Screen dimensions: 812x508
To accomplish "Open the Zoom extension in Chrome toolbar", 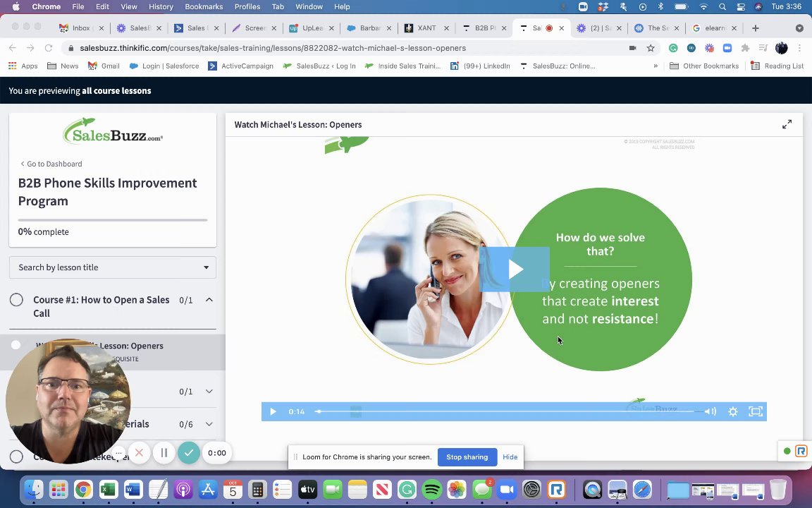I will click(727, 48).
